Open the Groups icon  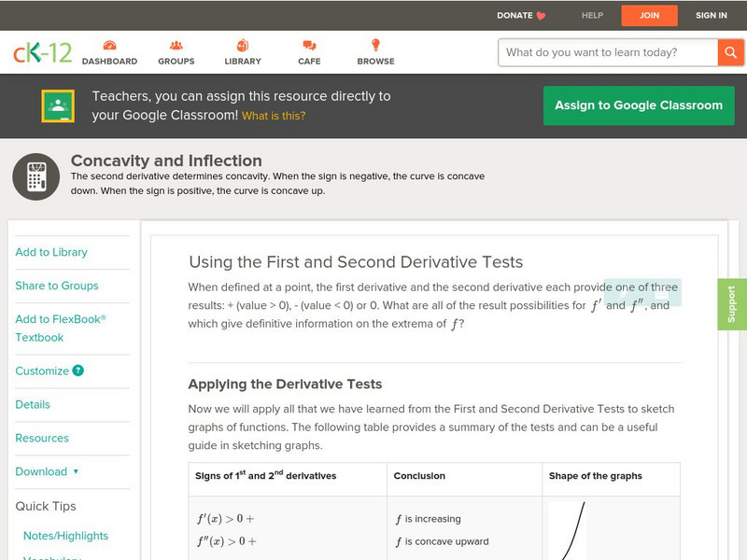(x=176, y=46)
